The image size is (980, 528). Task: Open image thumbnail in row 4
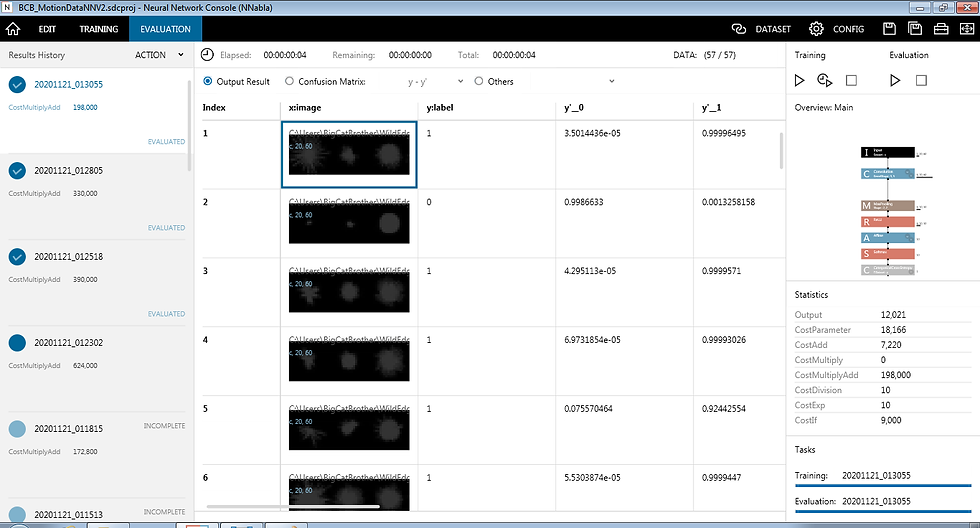coord(349,361)
